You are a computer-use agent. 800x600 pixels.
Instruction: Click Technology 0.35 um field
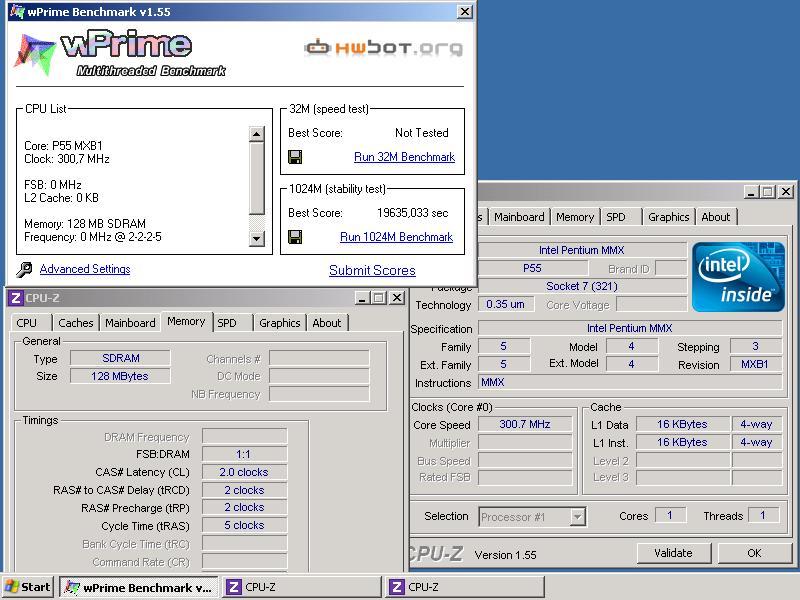pyautogui.click(x=506, y=304)
